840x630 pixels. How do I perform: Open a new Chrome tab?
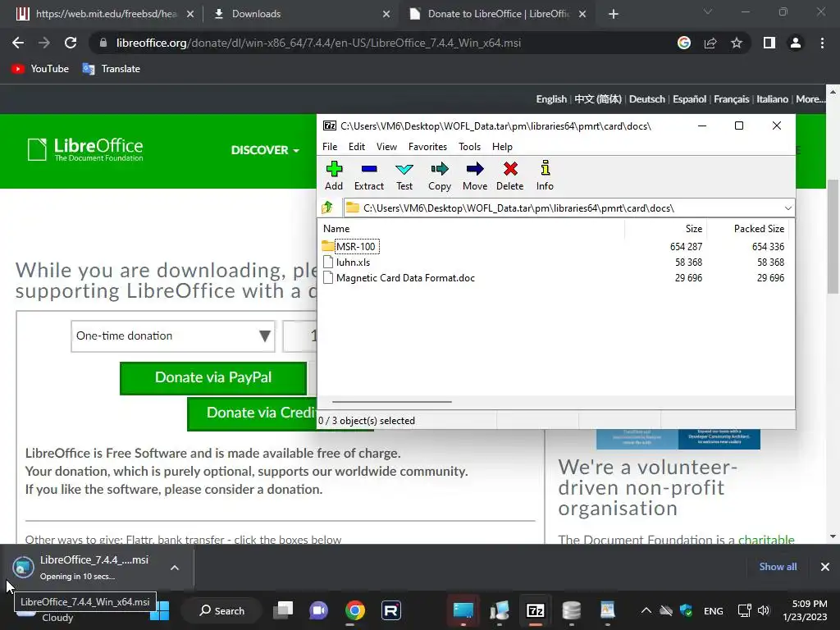(614, 14)
